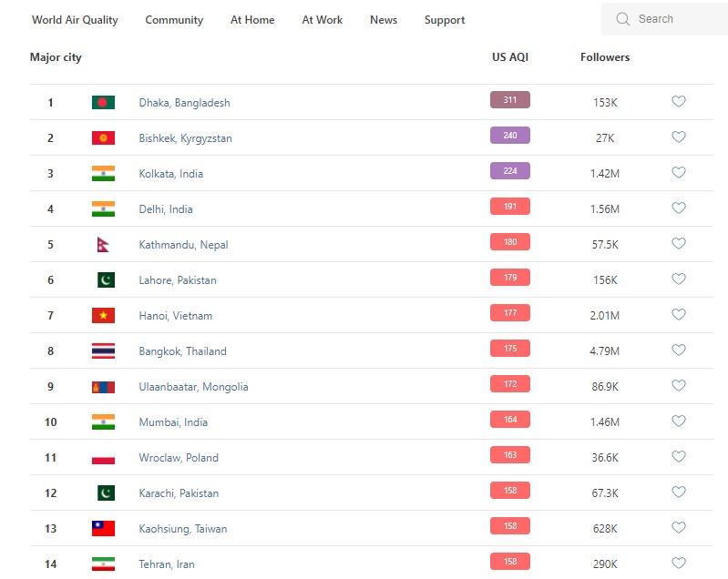728x579 pixels.
Task: Favorite Dhaka with the heart toggle
Action: (x=678, y=102)
